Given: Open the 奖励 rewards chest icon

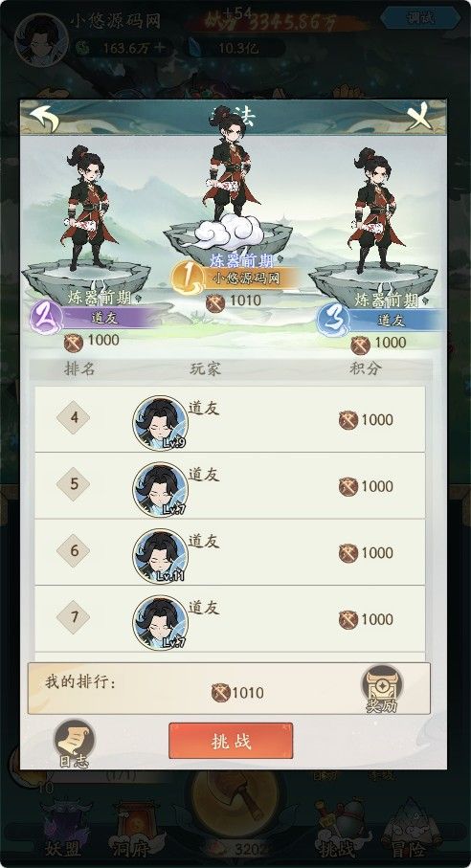Looking at the screenshot, I should pos(382,688).
